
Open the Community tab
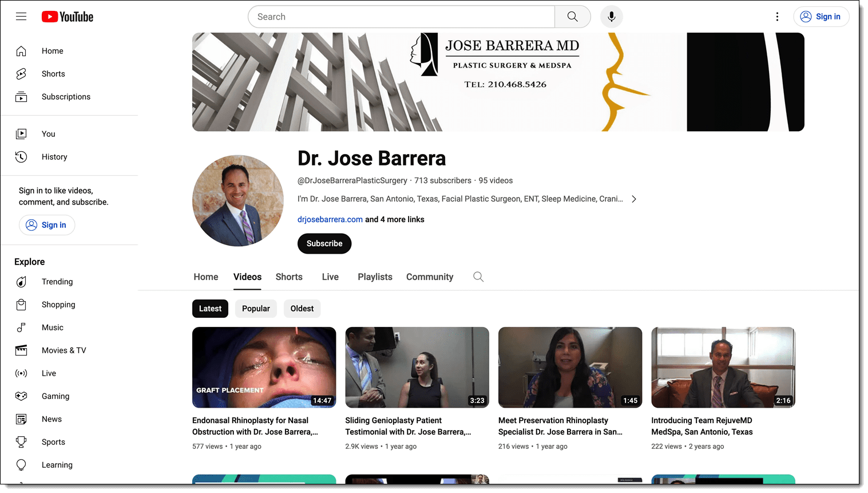point(430,277)
